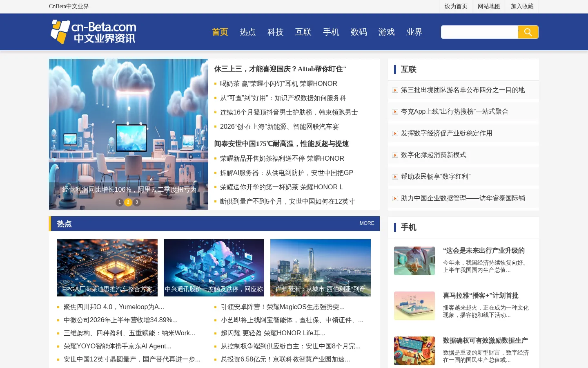The width and height of the screenshot is (588, 368).
Task: Open sidebar link 发挥数字经济促产业链稳定作用
Action: 447,133
